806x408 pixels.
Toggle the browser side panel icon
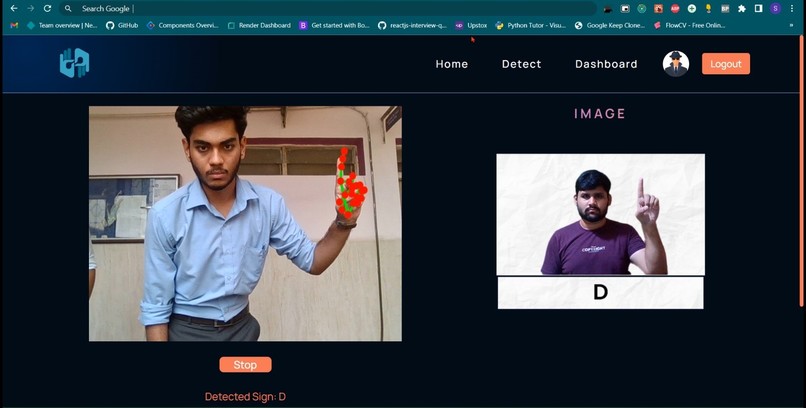(758, 8)
